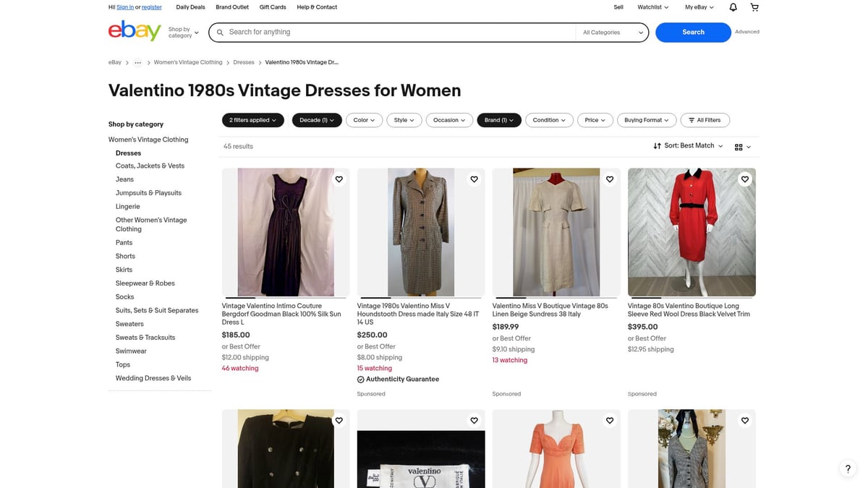Open the houndstooth dress photo
Image resolution: width=868 pixels, height=488 pixels.
421,232
